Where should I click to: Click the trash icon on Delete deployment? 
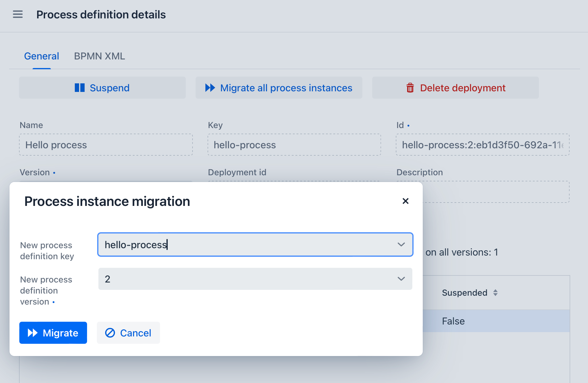point(410,88)
